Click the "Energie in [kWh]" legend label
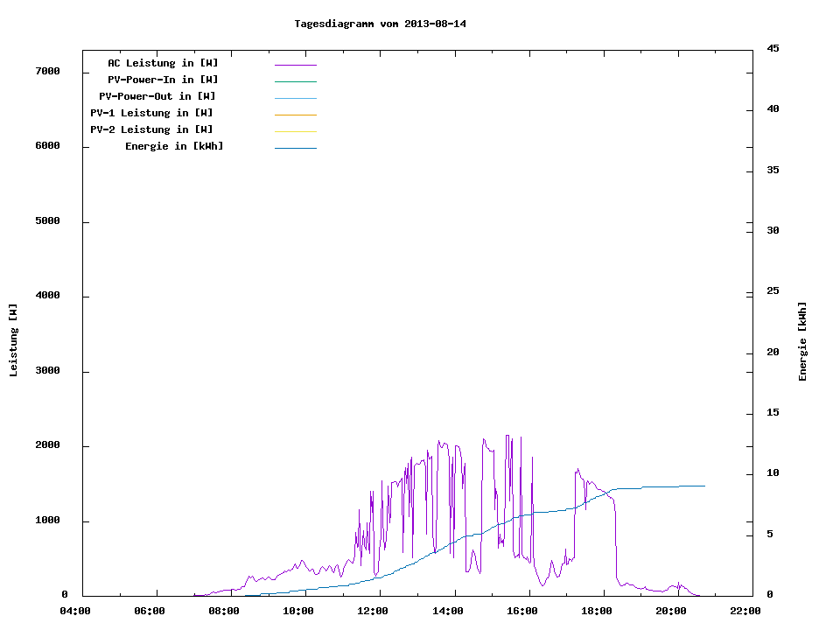This screenshot has width=840, height=630. [174, 146]
